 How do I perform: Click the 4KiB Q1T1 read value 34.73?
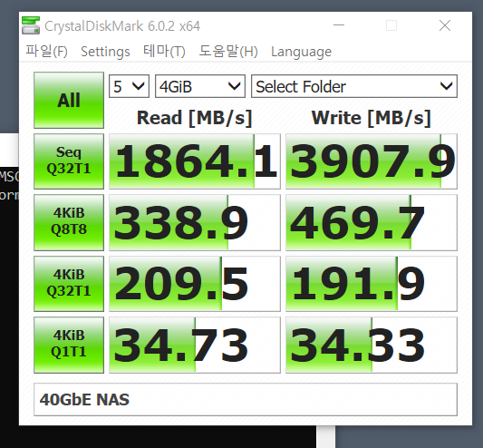(195, 345)
